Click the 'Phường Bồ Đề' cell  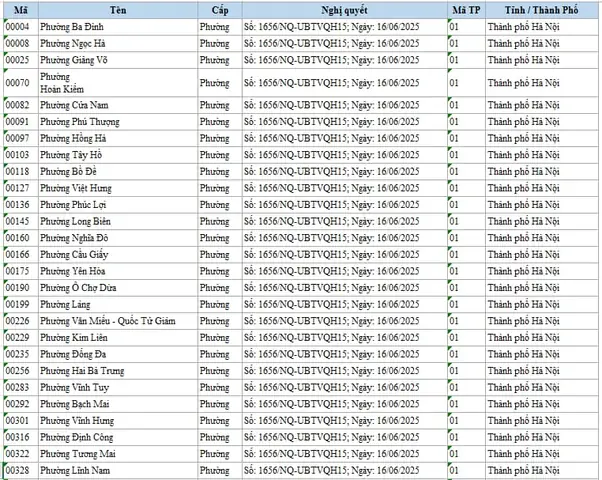[x=118, y=171]
